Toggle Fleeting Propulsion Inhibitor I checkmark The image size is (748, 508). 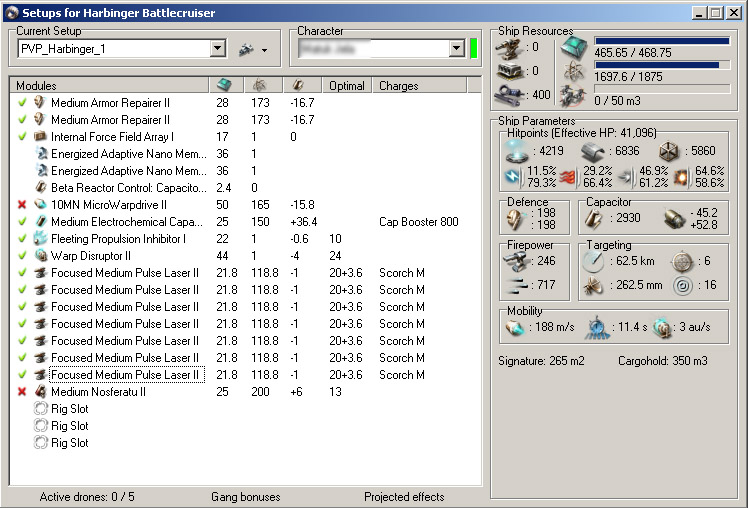click(22, 238)
